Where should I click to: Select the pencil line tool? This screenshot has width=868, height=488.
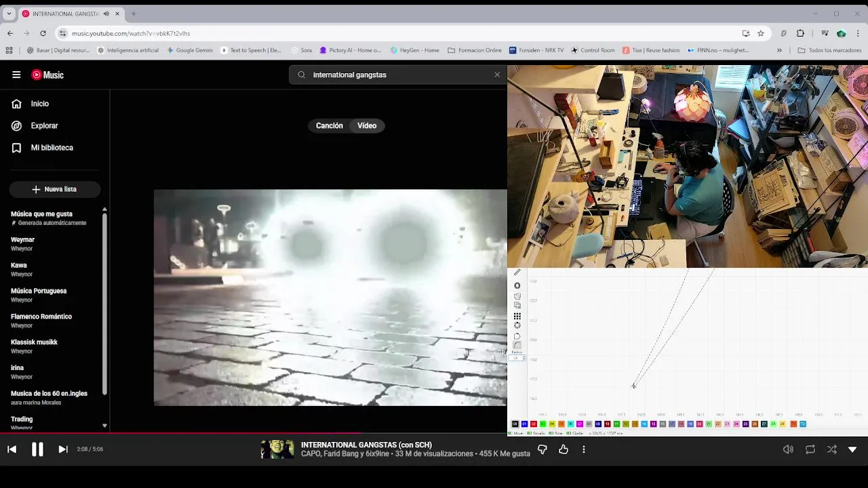pyautogui.click(x=517, y=272)
